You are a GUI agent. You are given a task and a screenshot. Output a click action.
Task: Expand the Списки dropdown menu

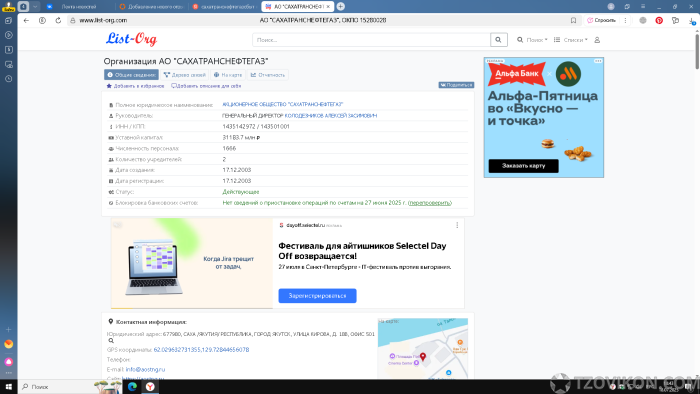click(x=571, y=40)
